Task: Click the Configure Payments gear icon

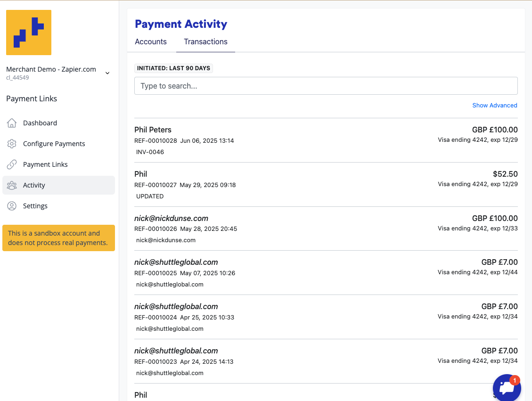Action: coord(12,144)
